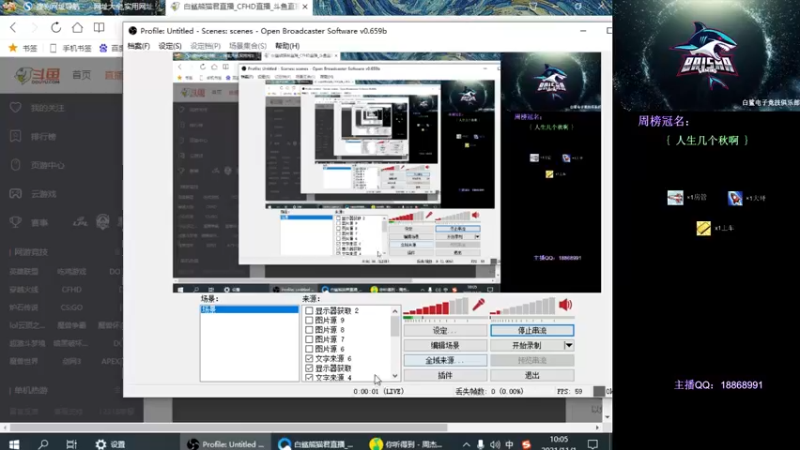This screenshot has height=450, width=800.
Task: Click the microphone tray icon
Action: (x=481, y=444)
